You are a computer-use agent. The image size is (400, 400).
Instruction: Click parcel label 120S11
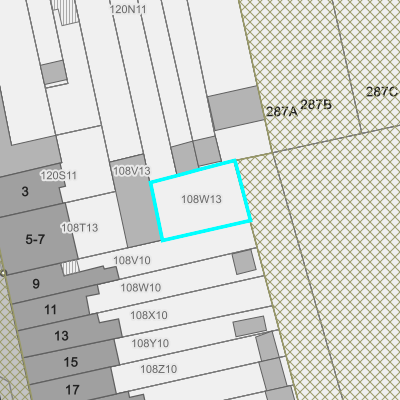(59, 175)
